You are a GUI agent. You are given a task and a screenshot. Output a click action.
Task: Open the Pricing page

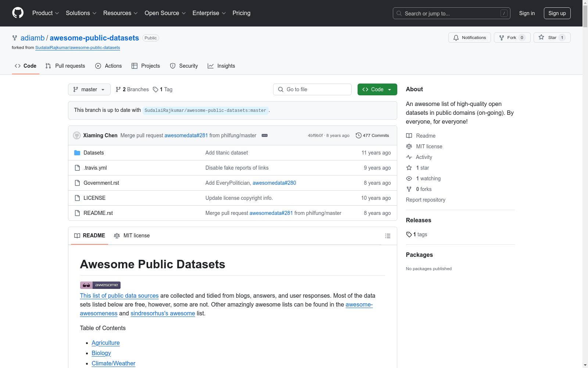pyautogui.click(x=241, y=13)
